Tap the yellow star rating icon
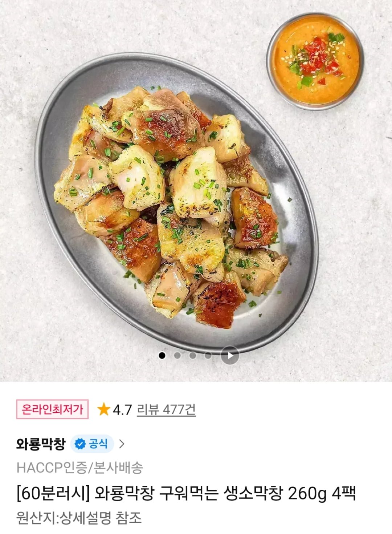This screenshot has width=392, height=534. 104,410
